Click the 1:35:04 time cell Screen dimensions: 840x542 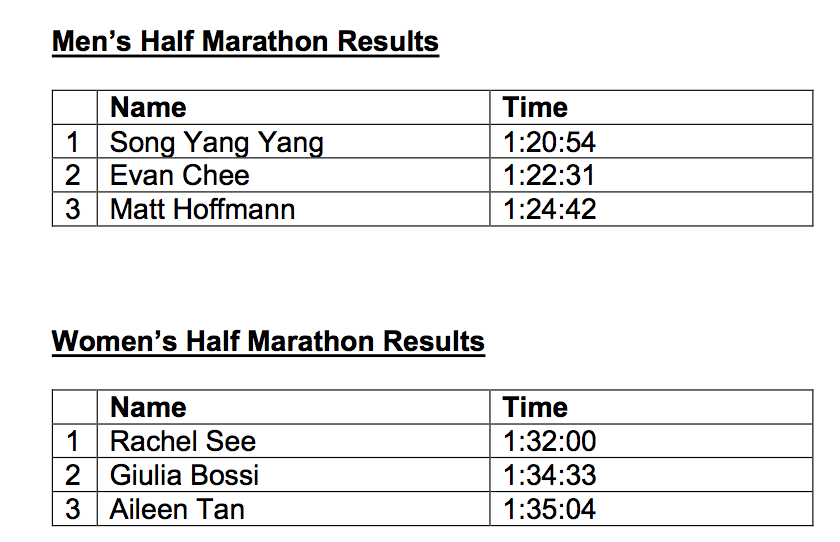coord(549,509)
